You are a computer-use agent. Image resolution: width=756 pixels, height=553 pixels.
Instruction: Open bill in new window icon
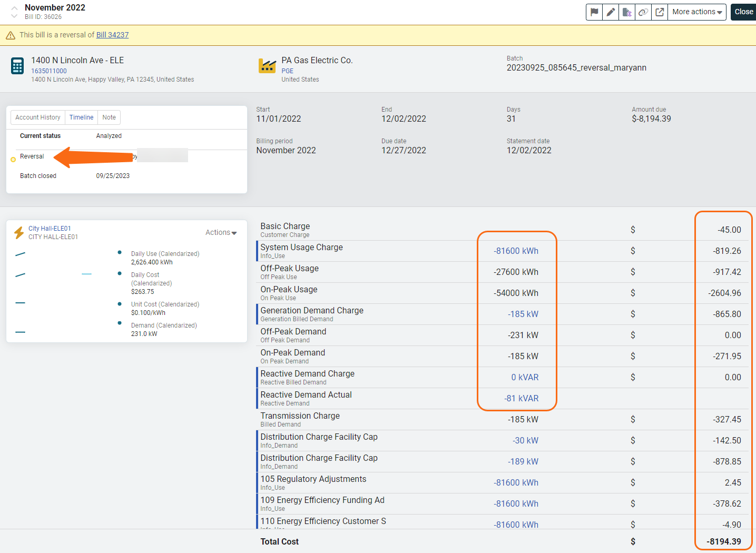coord(660,12)
